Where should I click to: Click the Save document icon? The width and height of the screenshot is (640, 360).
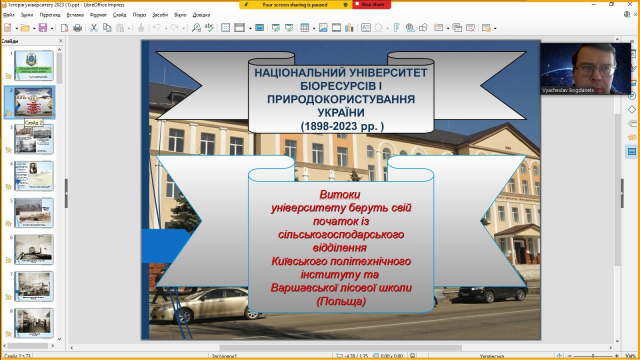tap(43, 28)
